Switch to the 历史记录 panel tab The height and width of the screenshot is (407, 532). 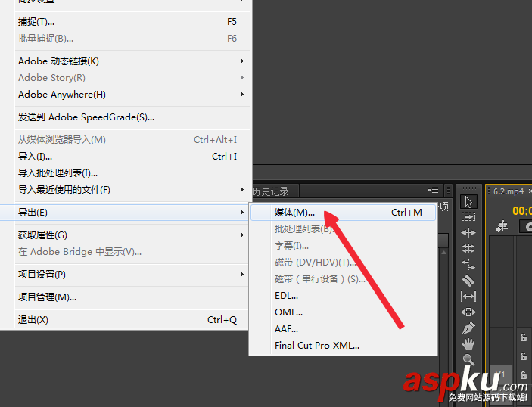pyautogui.click(x=271, y=191)
